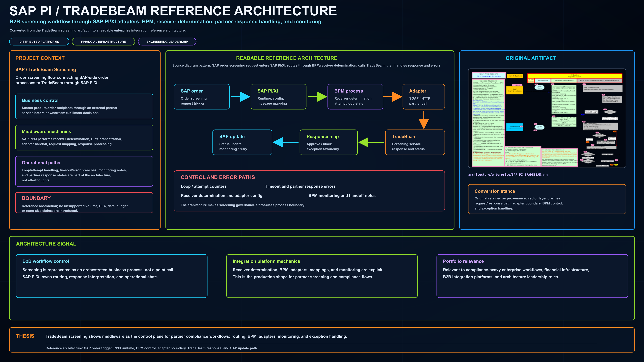The width and height of the screenshot is (644, 362).
Task: Select the SAP update node
Action: [x=242, y=142]
